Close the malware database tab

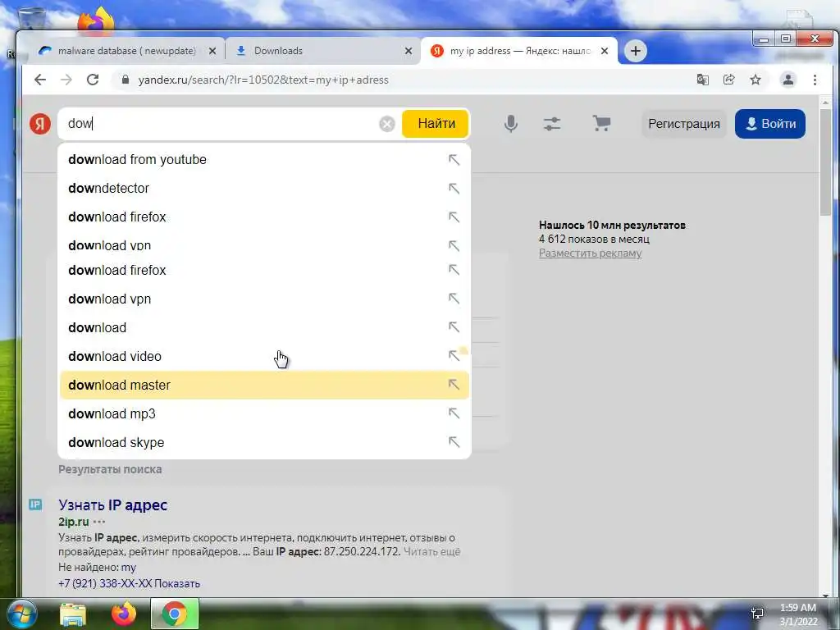[x=212, y=51]
